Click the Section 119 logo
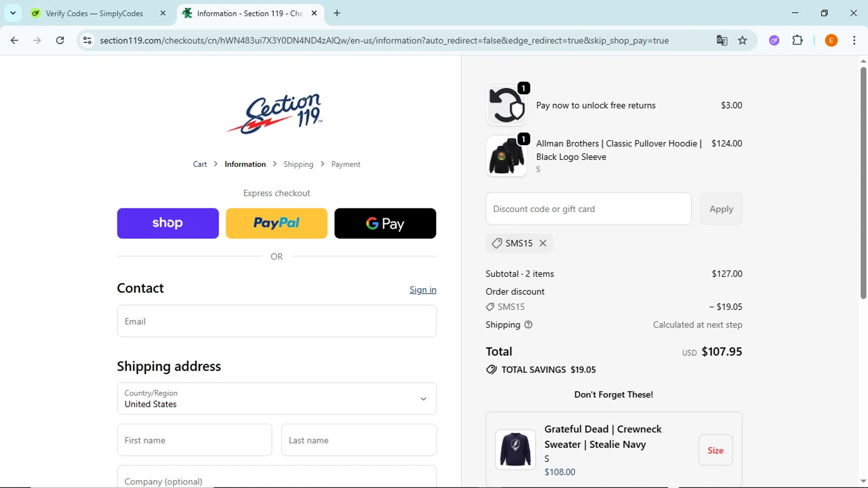868x488 pixels. tap(275, 113)
